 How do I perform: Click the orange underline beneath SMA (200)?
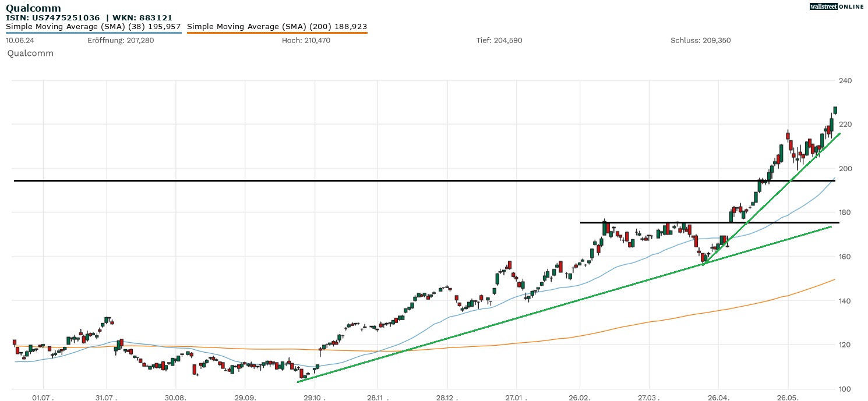[x=277, y=33]
